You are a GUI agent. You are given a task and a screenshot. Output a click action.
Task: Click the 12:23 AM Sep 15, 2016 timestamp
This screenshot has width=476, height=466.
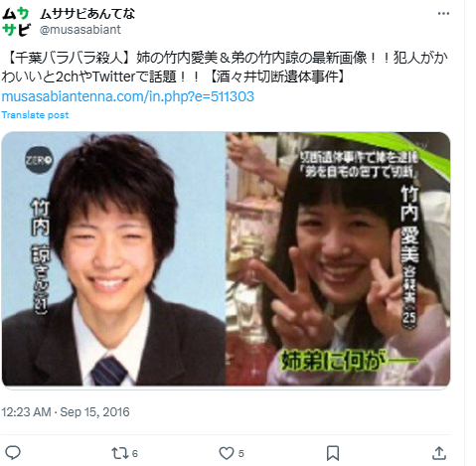coord(66,412)
